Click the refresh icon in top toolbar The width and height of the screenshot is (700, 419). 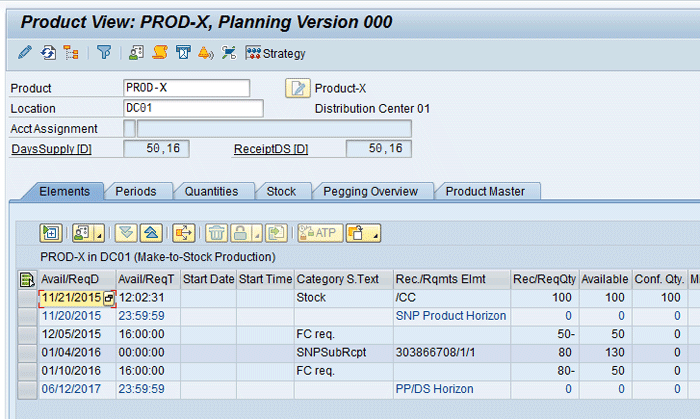(x=47, y=53)
